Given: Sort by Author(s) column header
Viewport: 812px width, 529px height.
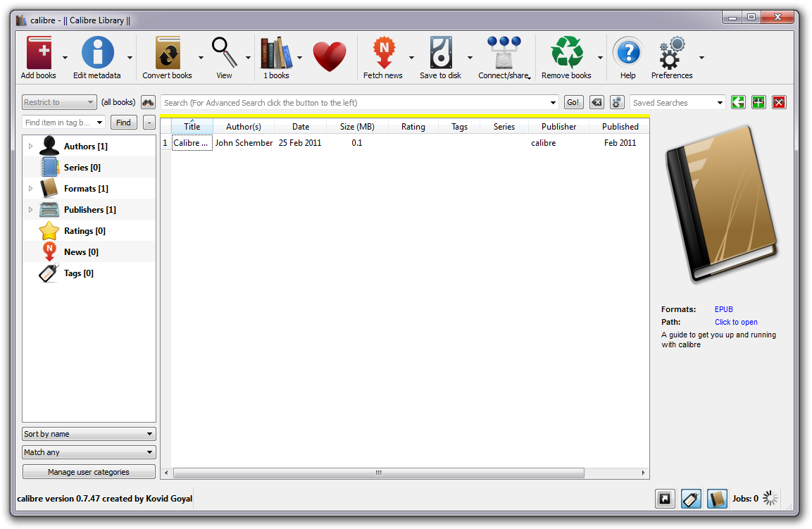Looking at the screenshot, I should tap(244, 126).
